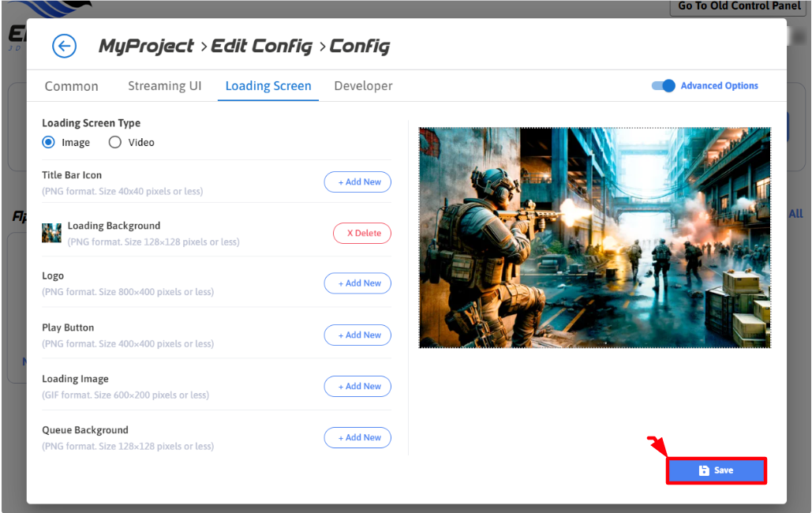812x513 pixels.
Task: Add new Play Button image
Action: click(357, 335)
